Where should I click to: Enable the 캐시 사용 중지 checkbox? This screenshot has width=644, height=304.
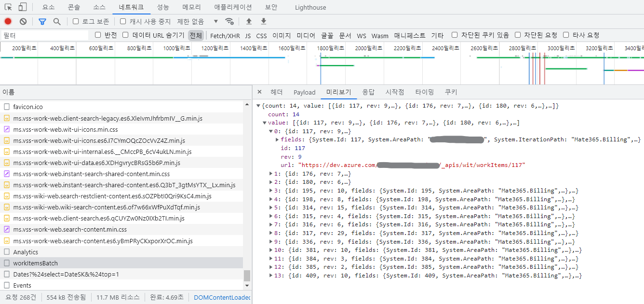click(x=123, y=21)
